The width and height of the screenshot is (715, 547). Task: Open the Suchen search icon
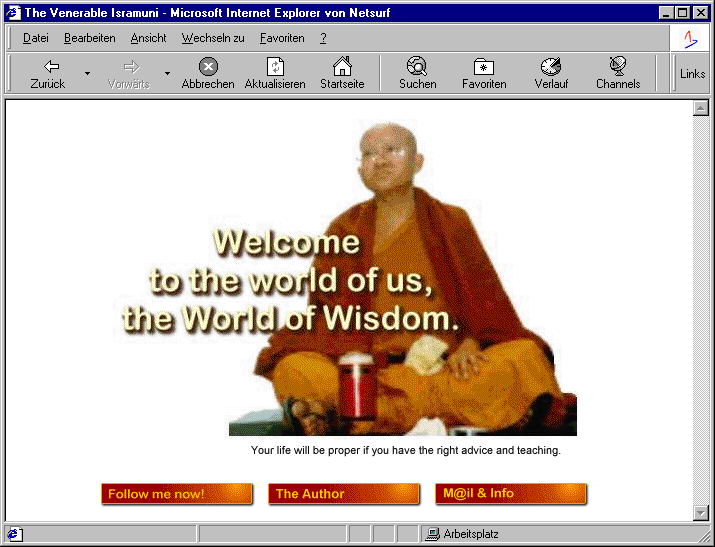point(417,67)
